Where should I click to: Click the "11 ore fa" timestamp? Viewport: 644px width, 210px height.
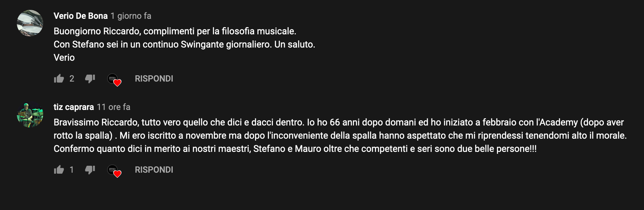point(114,107)
